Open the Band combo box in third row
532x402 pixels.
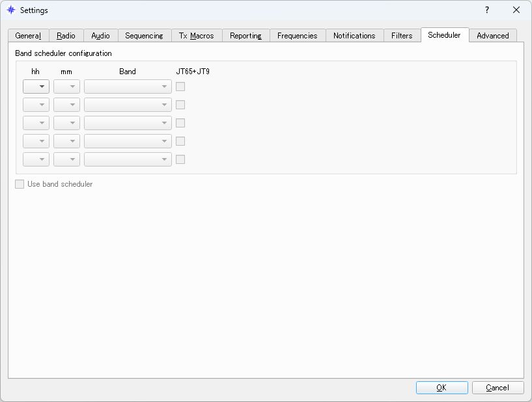128,122
